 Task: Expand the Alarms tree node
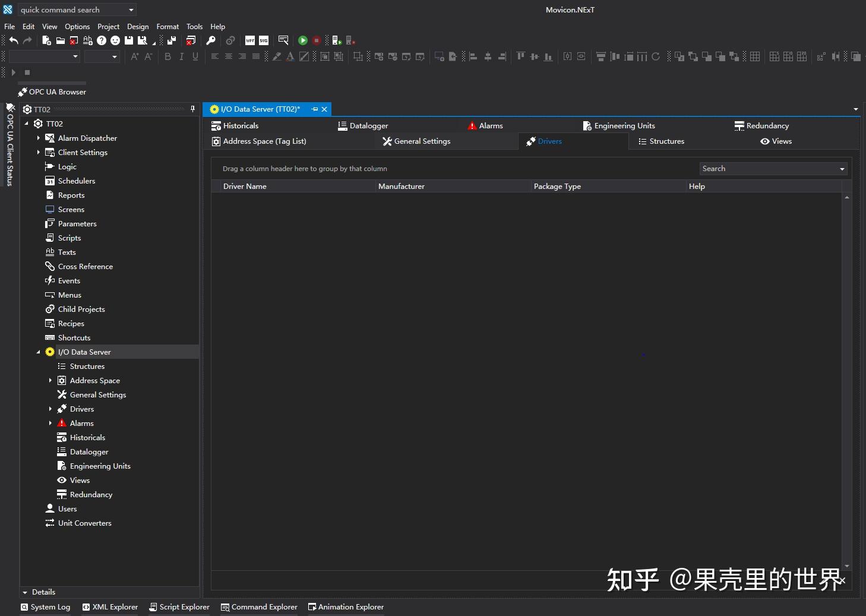50,423
